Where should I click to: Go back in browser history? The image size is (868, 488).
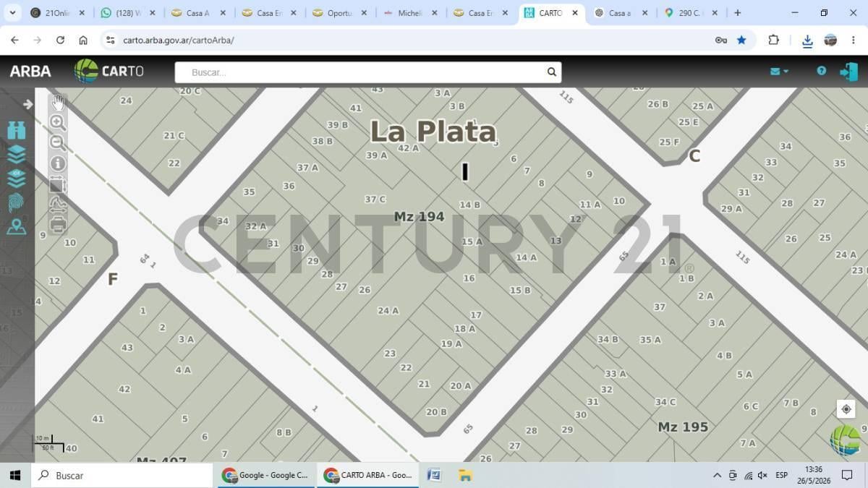click(14, 40)
